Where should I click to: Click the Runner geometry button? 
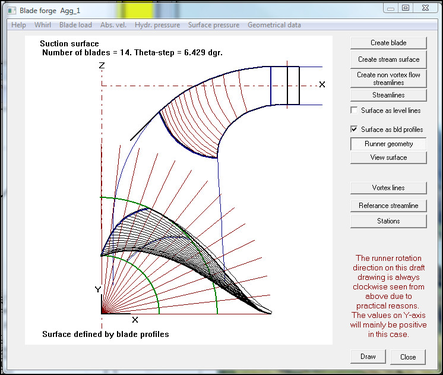pyautogui.click(x=388, y=144)
